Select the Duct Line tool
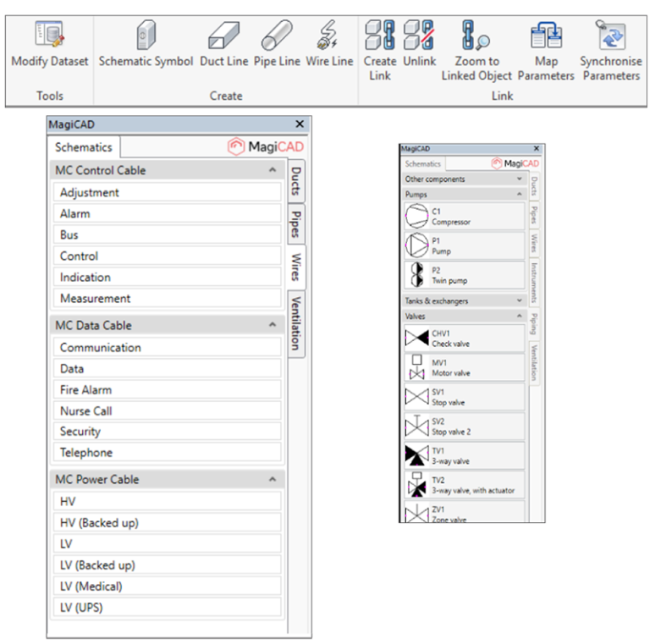The height and width of the screenshot is (644, 650). coord(223,44)
